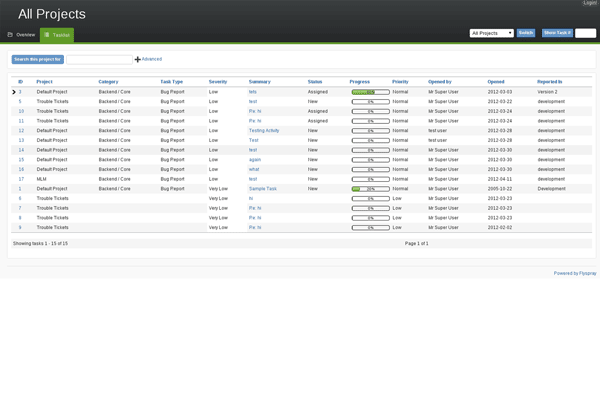Click the Search this project for button
Image resolution: width=600 pixels, height=400 pixels.
click(37, 59)
